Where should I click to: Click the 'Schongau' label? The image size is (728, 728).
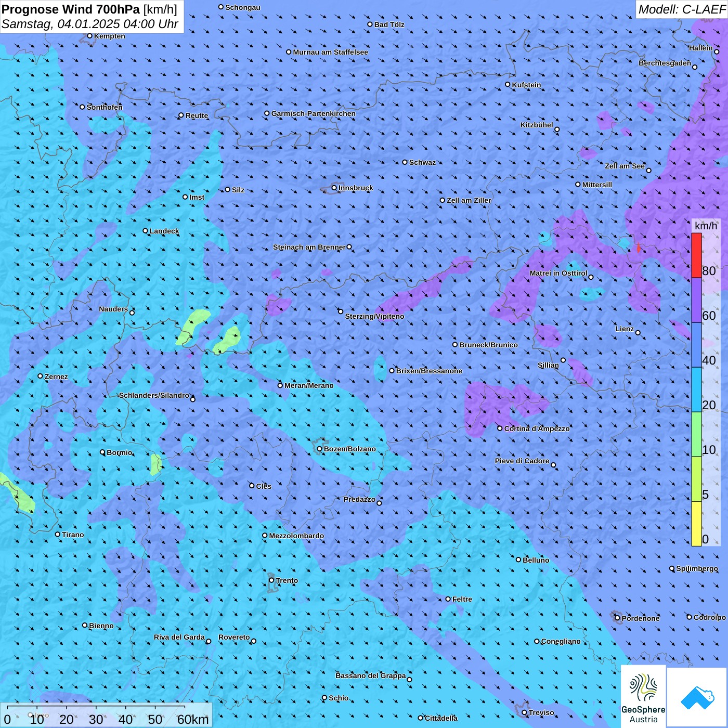tap(243, 7)
